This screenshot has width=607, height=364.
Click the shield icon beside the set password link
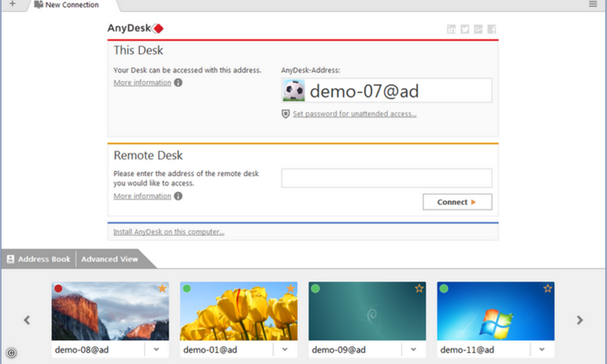point(286,114)
